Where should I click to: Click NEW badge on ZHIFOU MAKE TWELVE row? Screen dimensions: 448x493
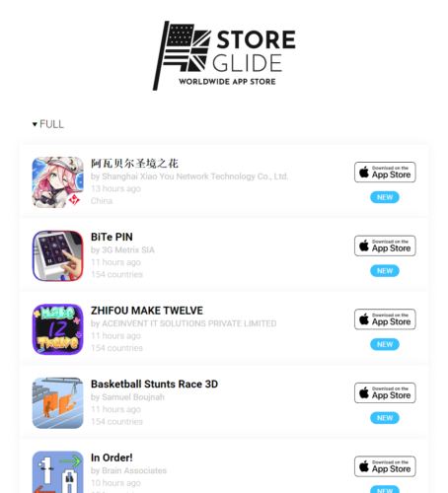(385, 345)
